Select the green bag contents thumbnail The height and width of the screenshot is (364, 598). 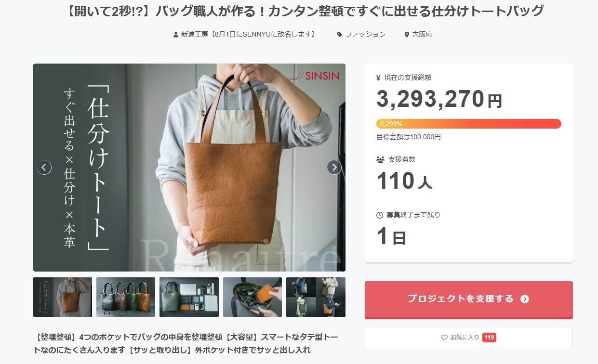pyautogui.click(x=189, y=297)
